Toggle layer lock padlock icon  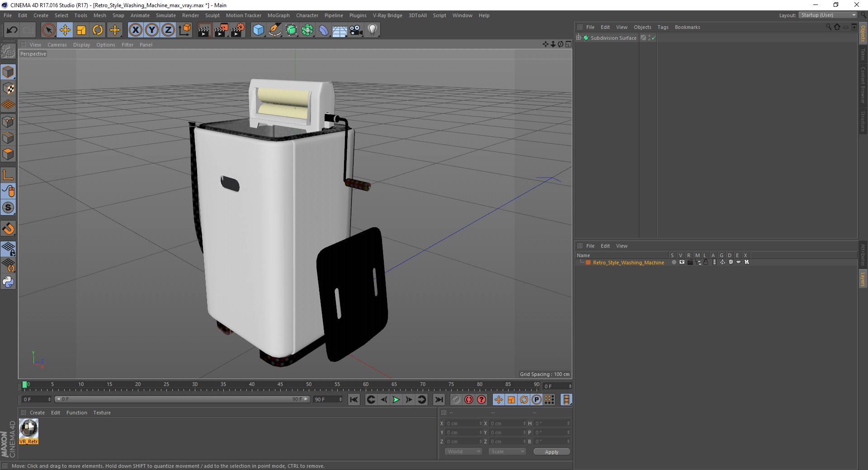[x=706, y=263]
